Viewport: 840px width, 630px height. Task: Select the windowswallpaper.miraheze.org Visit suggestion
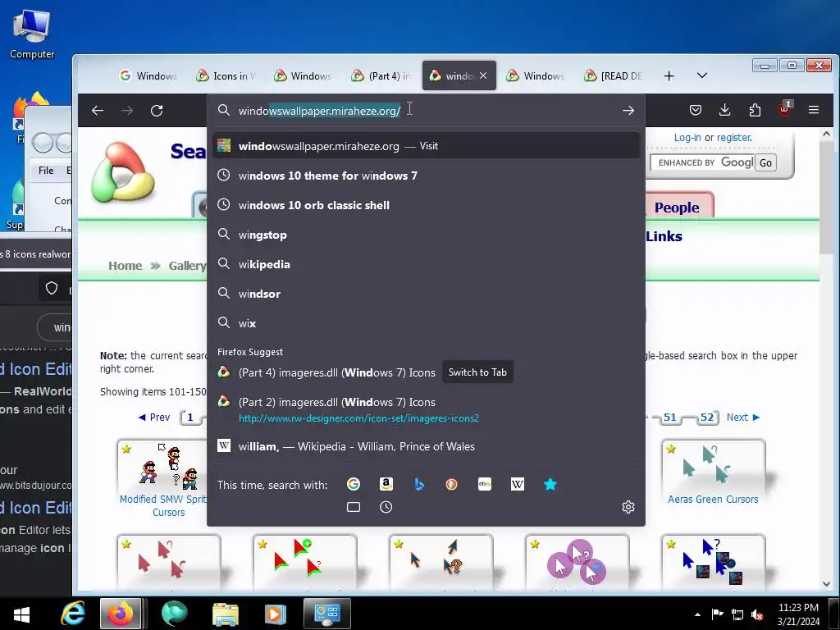point(426,146)
